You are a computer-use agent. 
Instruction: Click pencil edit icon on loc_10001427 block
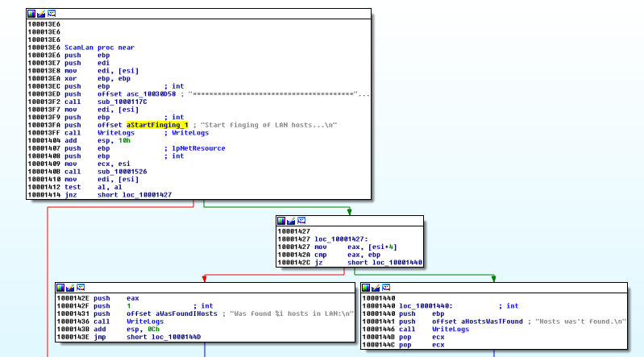point(291,220)
